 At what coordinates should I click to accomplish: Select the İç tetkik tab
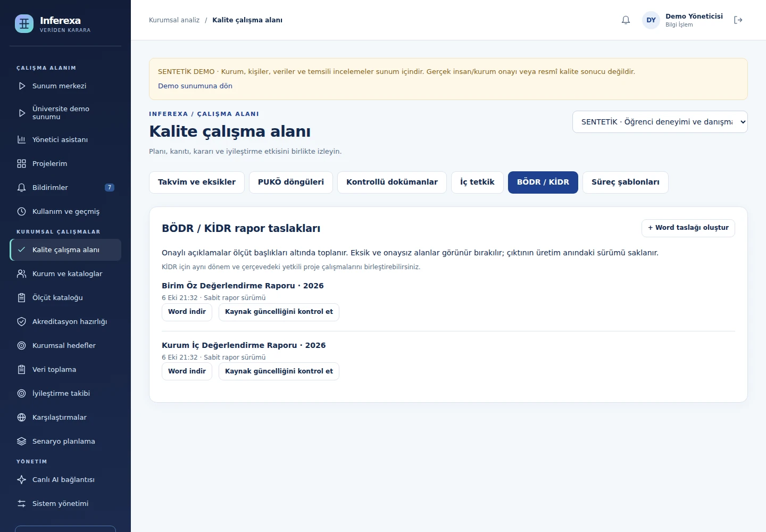(x=477, y=182)
